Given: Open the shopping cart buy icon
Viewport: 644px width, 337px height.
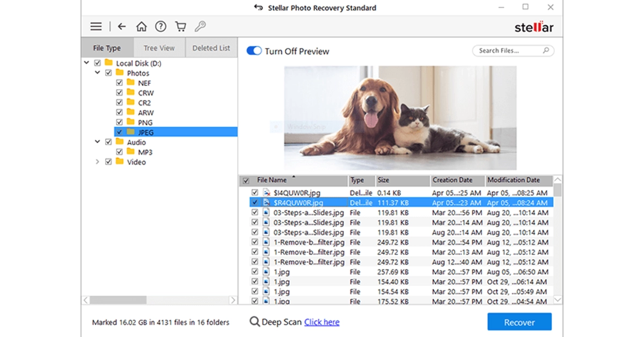Looking at the screenshot, I should [x=180, y=26].
